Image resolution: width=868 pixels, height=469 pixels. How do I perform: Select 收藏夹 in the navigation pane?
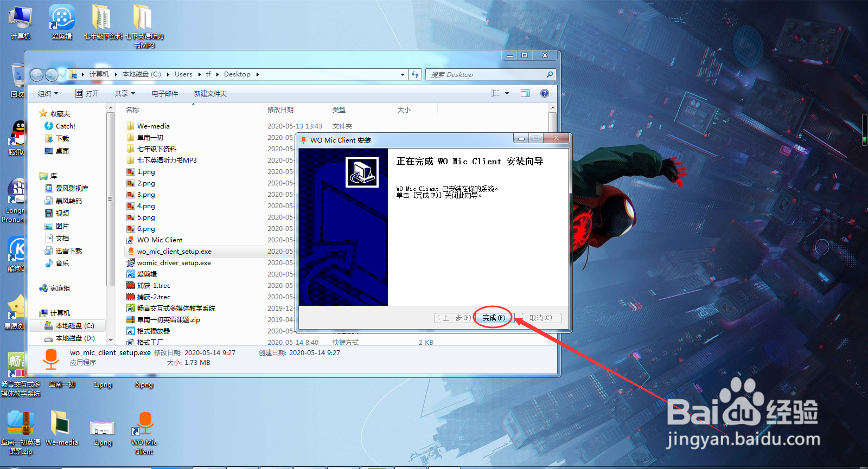click(55, 113)
